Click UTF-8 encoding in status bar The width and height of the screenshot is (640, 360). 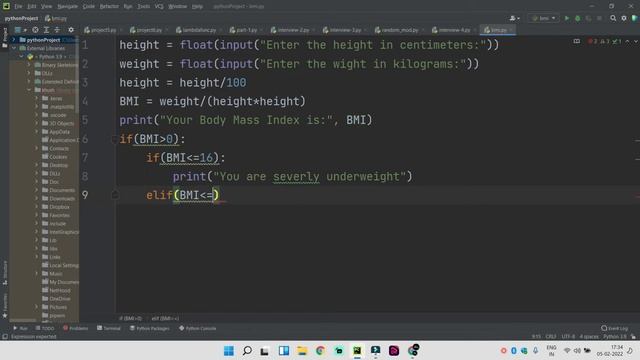point(568,336)
